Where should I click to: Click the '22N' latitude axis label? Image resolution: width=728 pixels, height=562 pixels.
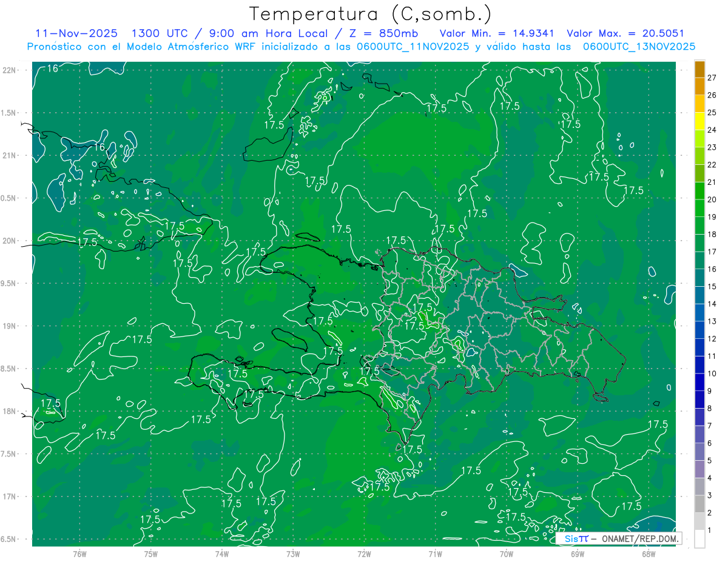[x=9, y=70]
